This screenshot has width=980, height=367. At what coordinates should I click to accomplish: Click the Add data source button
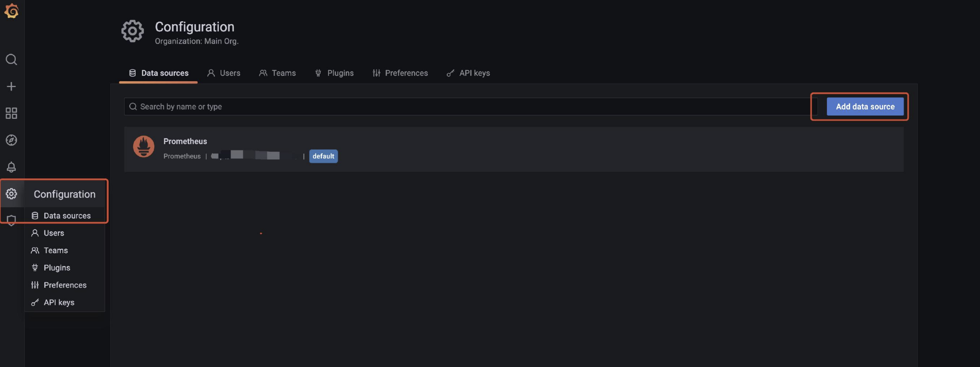[x=865, y=106]
